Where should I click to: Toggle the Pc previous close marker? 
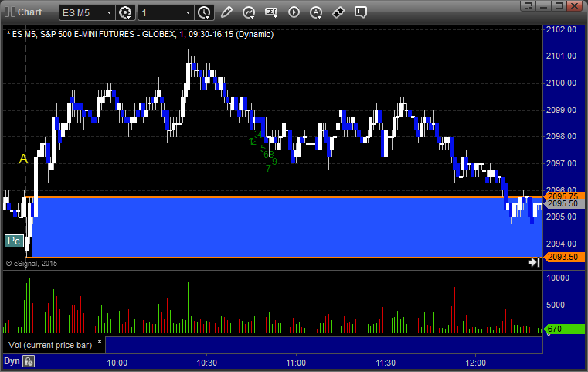point(13,241)
